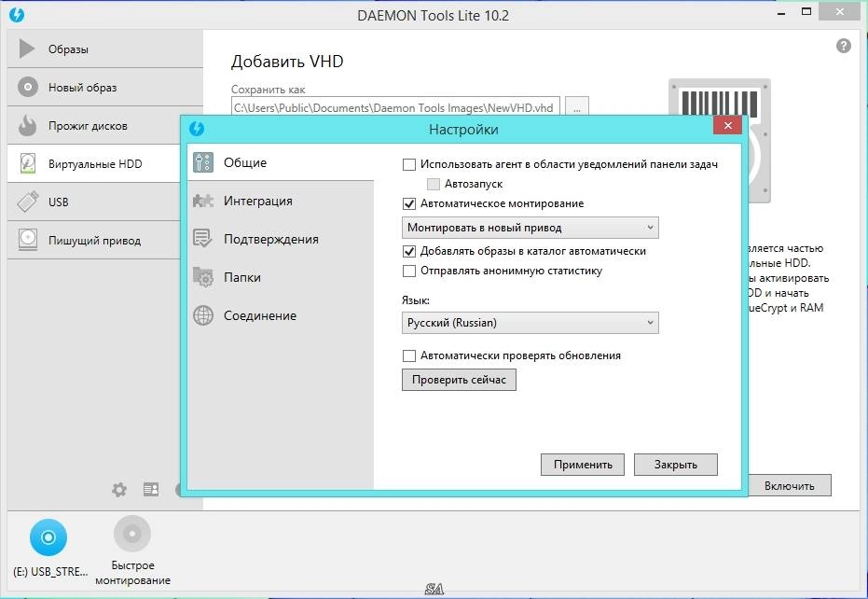
Task: Maximize the DAEMON Tools Lite window
Action: click(806, 12)
